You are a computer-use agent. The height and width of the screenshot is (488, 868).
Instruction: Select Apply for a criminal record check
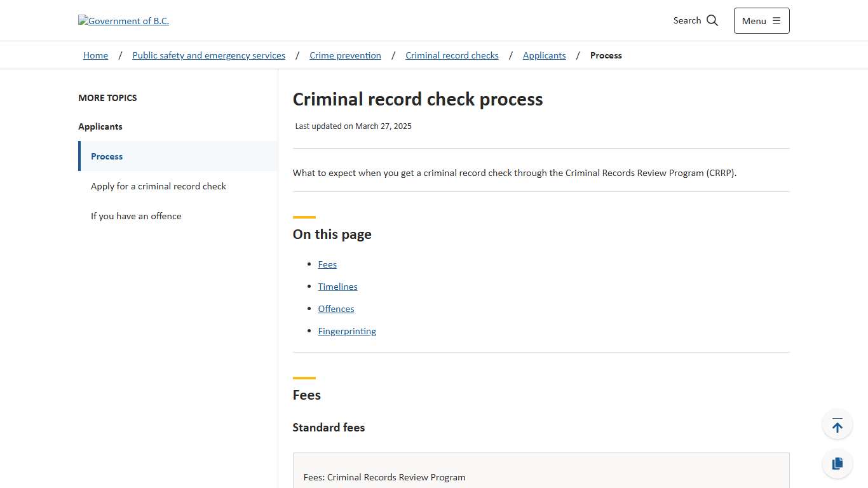158,186
